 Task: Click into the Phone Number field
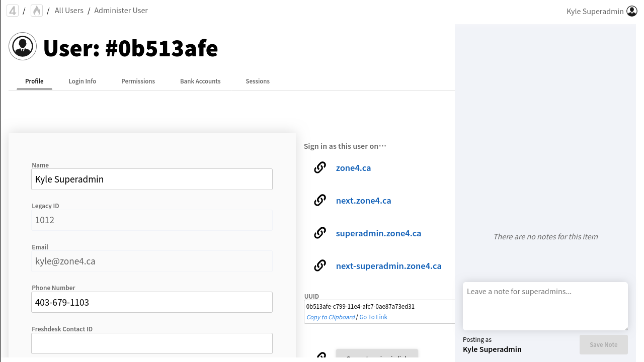click(x=152, y=302)
